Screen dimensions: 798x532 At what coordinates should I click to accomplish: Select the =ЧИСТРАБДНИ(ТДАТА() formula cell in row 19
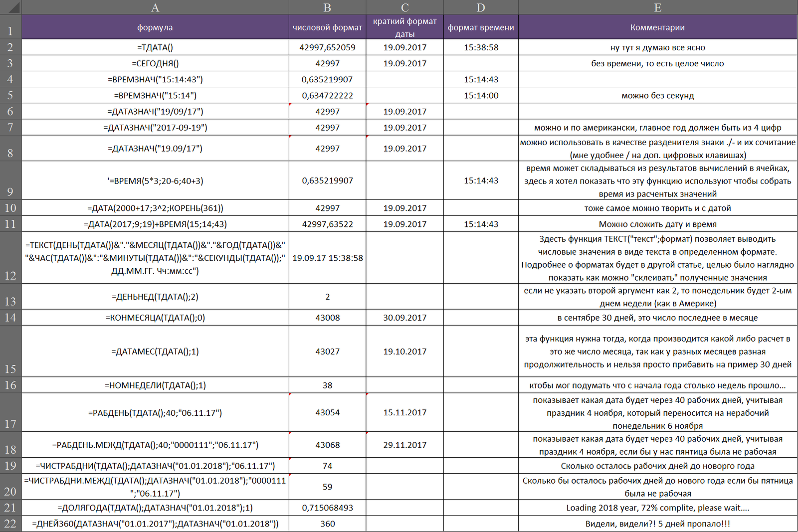155,466
